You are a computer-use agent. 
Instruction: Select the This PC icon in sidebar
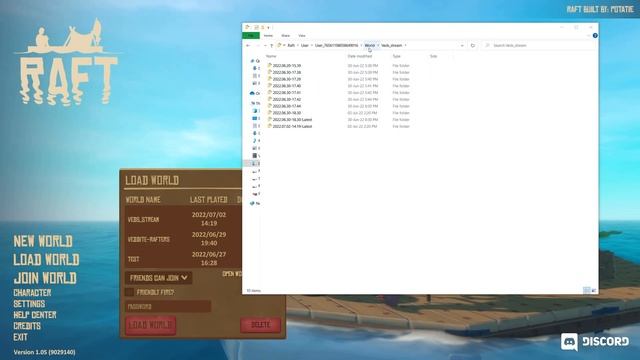(x=253, y=103)
